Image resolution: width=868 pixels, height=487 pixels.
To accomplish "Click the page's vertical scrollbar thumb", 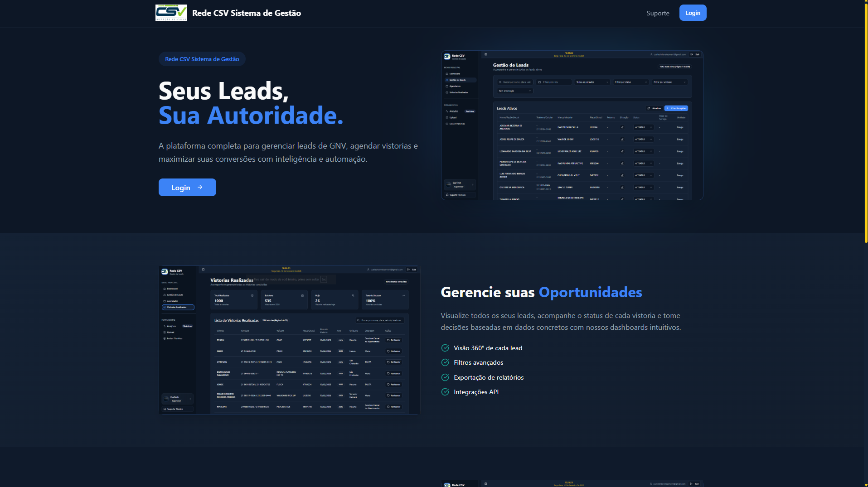I will click(865, 122).
